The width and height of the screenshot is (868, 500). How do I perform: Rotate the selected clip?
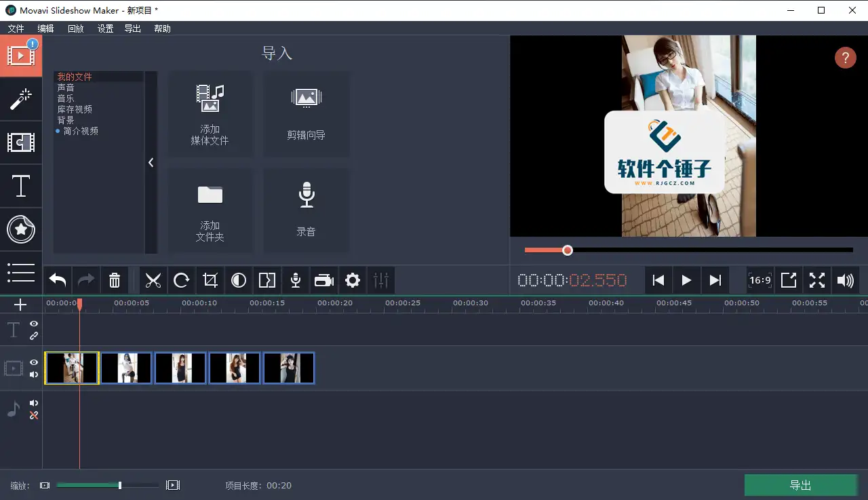point(182,280)
